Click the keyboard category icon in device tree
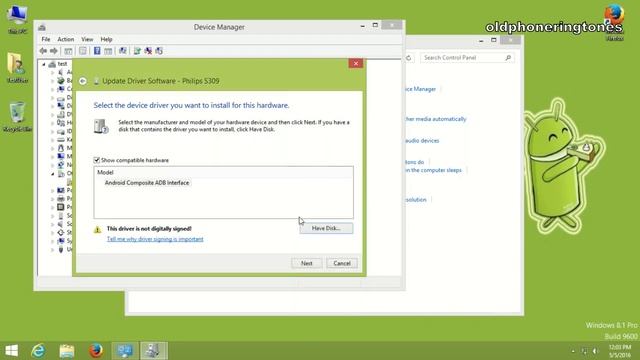 61,140
